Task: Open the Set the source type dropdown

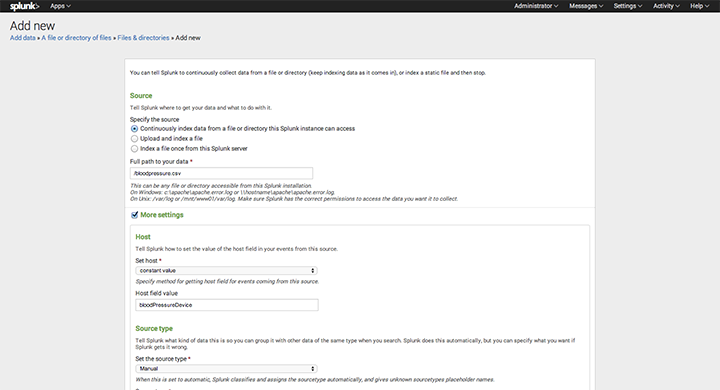Action: click(226, 369)
